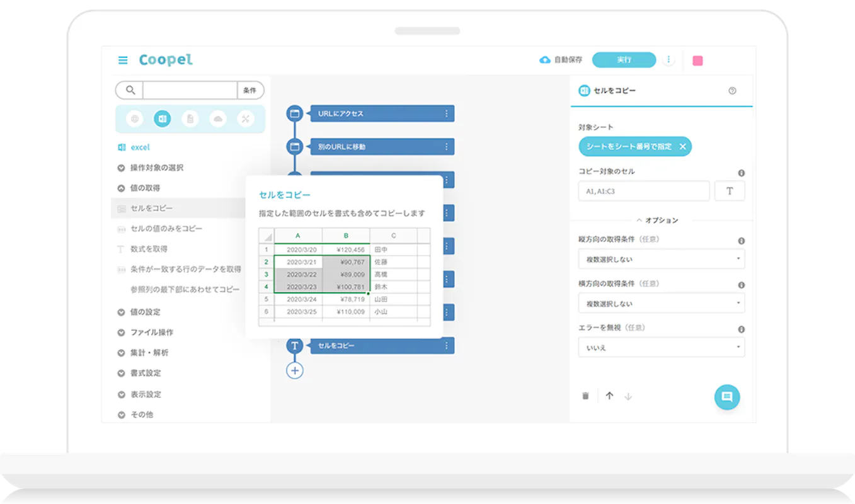Add a new step with the plus circle
The width and height of the screenshot is (855, 504).
pos(294,370)
